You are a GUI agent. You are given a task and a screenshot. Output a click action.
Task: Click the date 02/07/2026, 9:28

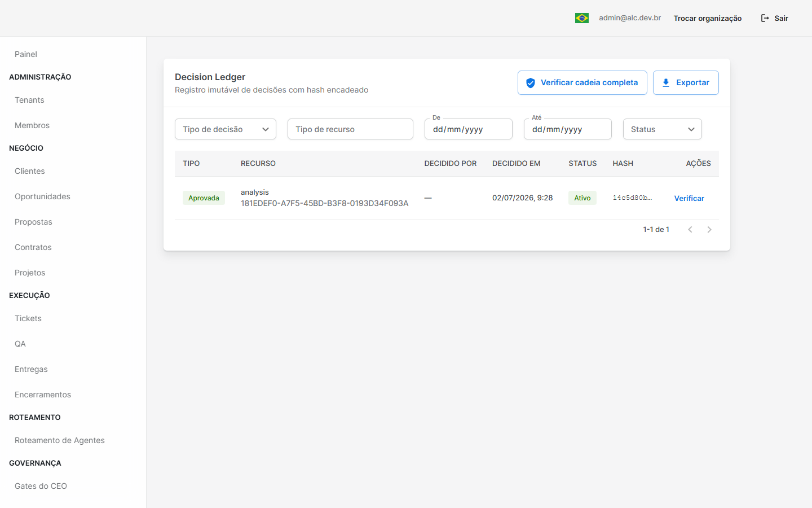pyautogui.click(x=522, y=198)
